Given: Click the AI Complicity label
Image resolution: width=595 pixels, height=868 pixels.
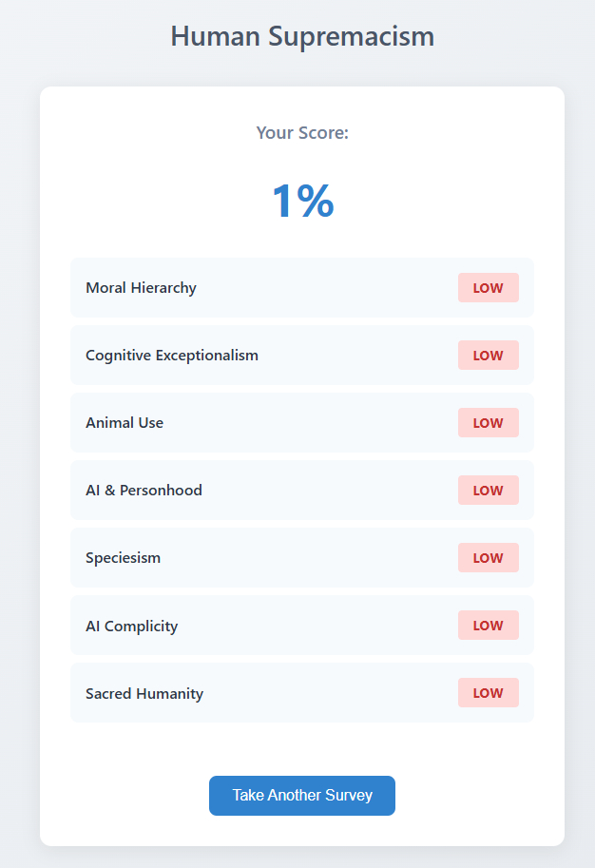Looking at the screenshot, I should tap(131, 626).
